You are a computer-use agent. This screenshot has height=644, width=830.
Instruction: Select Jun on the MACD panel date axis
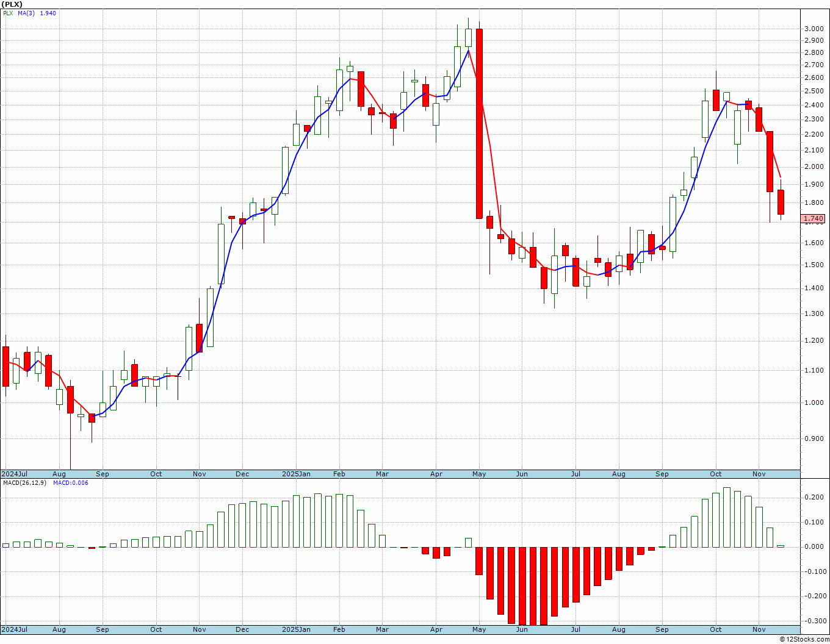point(522,629)
